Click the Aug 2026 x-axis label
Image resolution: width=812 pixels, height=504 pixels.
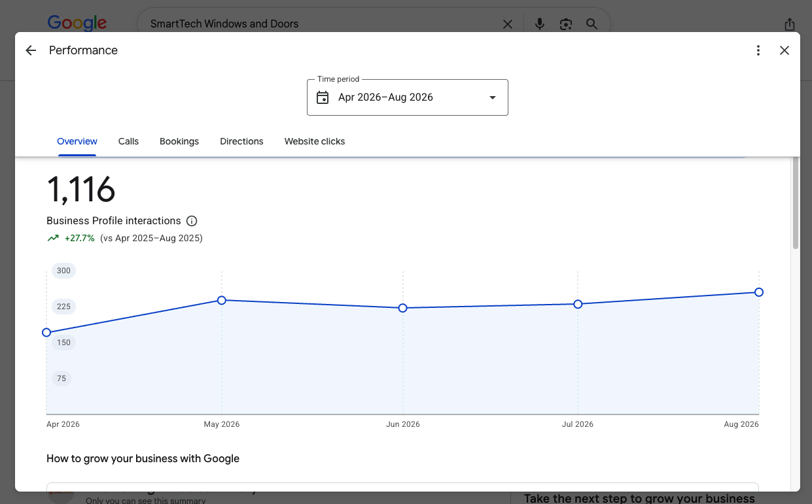(x=741, y=424)
